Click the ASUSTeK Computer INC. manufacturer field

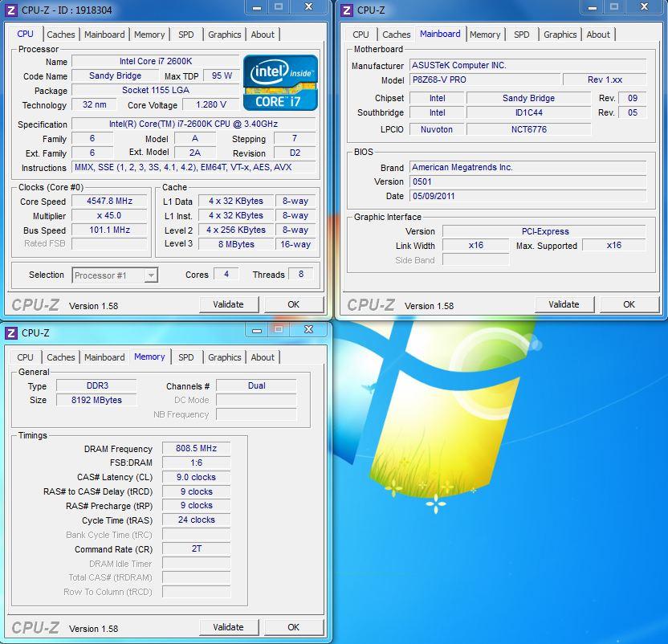(527, 65)
